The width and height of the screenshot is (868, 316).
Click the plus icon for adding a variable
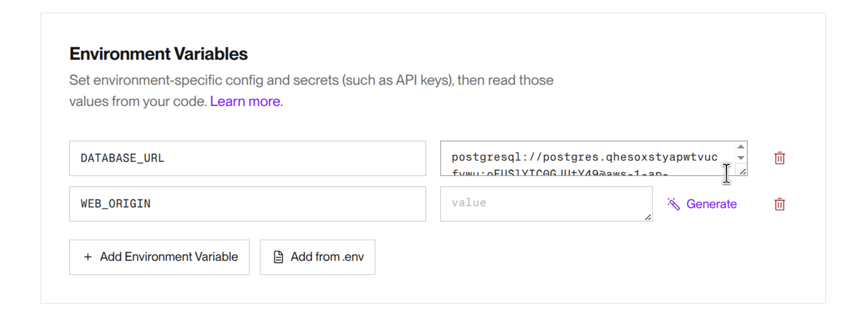[x=88, y=257]
